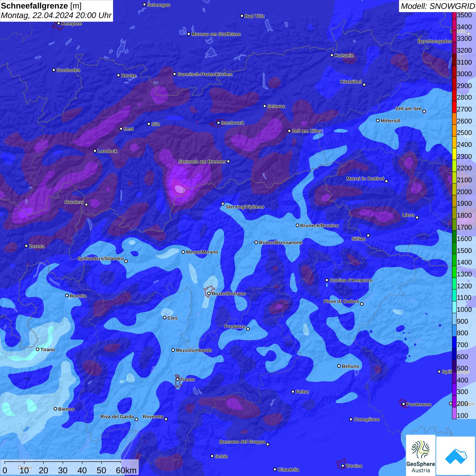This screenshot has width=476, height=476.
Task: Click the Cittadella label
Action: click(288, 470)
